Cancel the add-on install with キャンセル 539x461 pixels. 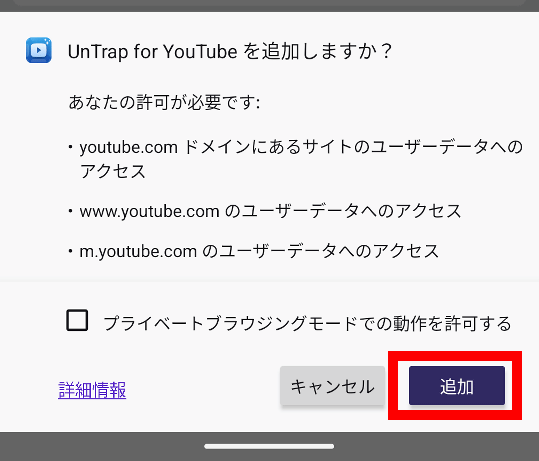pos(332,386)
